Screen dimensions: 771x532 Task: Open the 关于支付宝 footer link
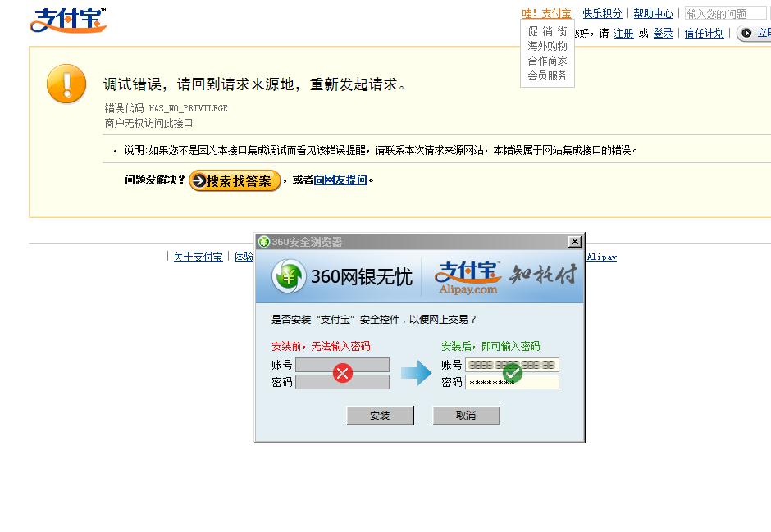pos(198,257)
